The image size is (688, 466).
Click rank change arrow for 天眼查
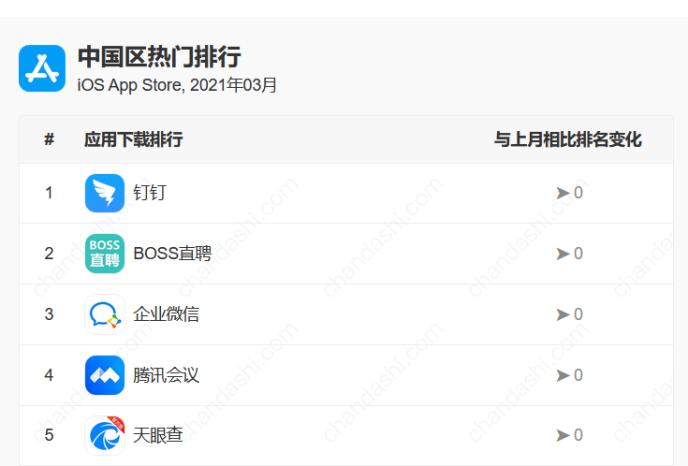pos(563,436)
